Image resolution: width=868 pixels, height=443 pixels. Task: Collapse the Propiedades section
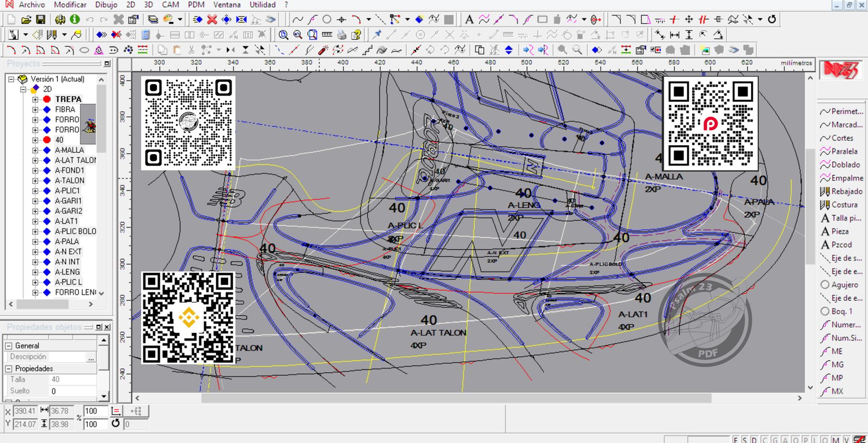click(x=9, y=369)
